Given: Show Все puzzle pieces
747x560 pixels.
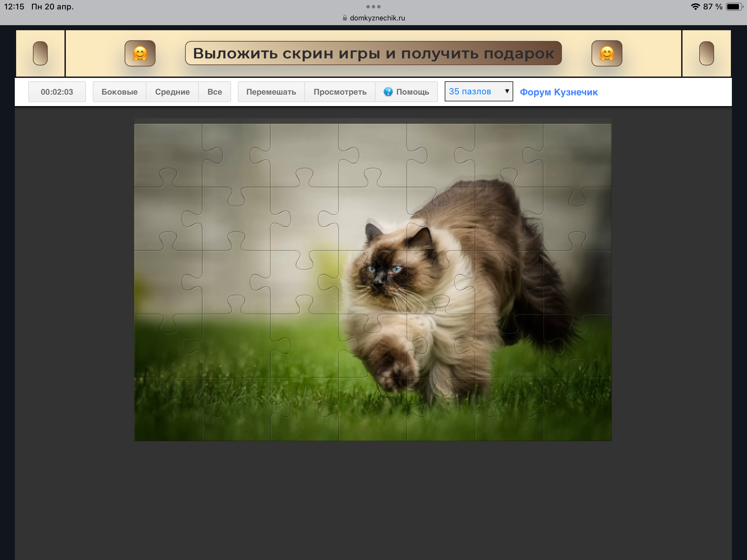Looking at the screenshot, I should [x=214, y=92].
